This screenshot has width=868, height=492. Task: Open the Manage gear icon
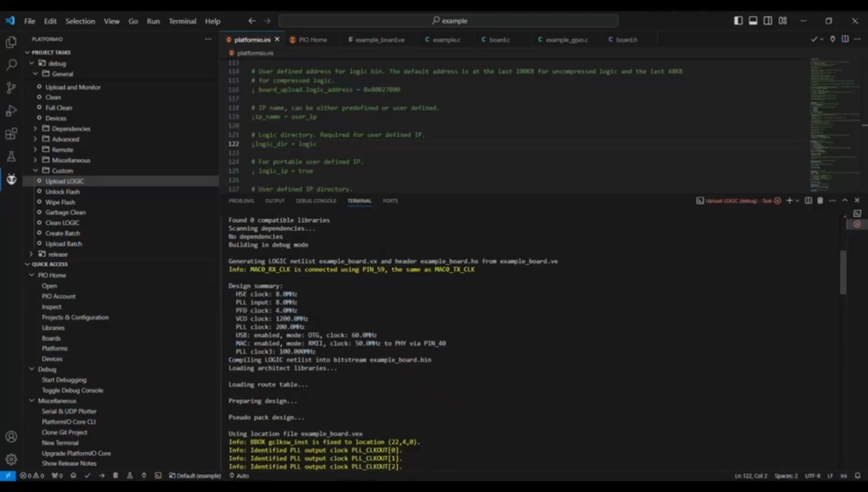(x=11, y=459)
